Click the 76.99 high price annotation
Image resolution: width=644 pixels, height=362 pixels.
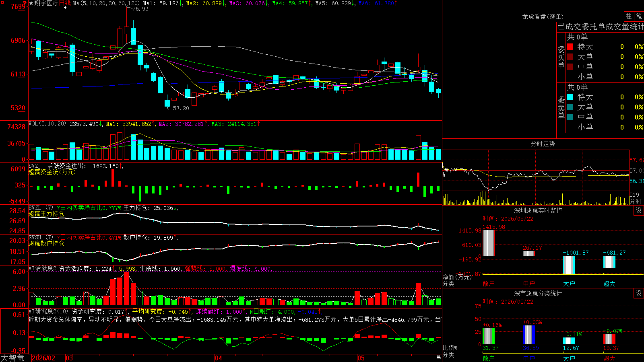point(140,9)
